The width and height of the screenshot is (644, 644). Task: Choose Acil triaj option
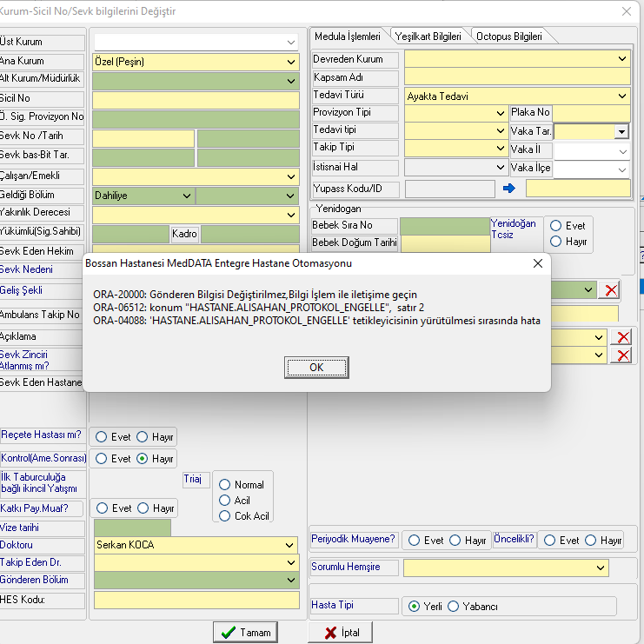225,501
